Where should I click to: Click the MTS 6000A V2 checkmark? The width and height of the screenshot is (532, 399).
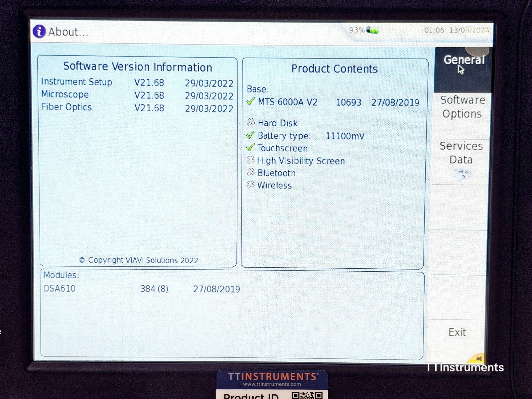(x=251, y=101)
